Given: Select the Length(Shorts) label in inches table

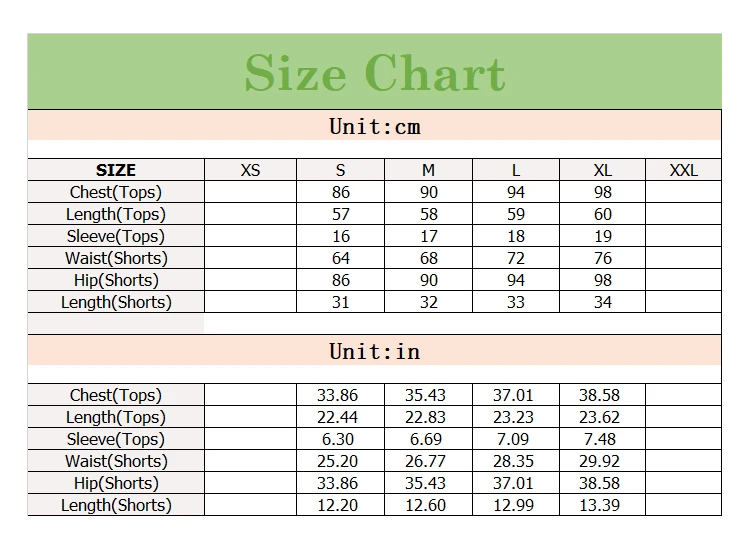Looking at the screenshot, I should coord(116,505).
